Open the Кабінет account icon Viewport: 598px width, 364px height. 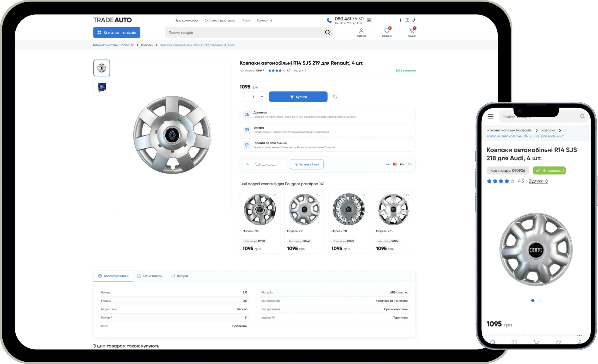[361, 32]
